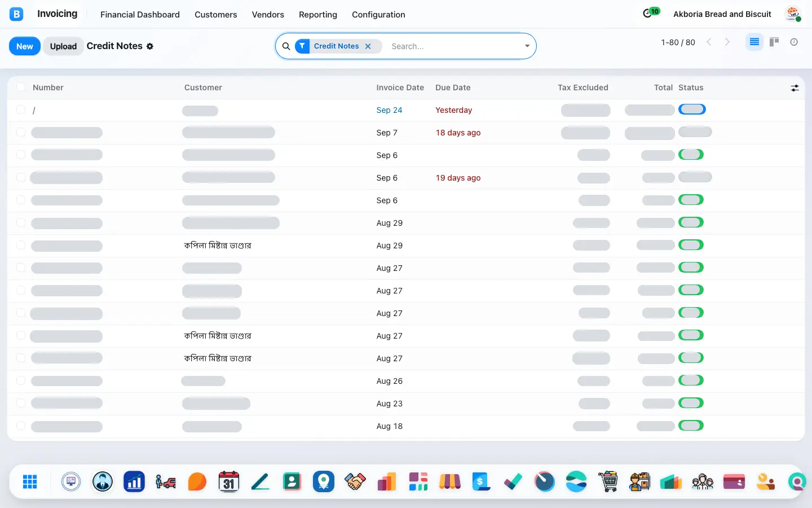Expand the search options dropdown arrow
Image resolution: width=812 pixels, height=508 pixels.
click(x=527, y=46)
